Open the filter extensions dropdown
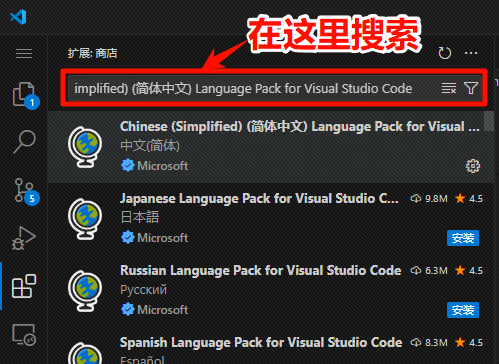The height and width of the screenshot is (364, 499). tap(471, 88)
